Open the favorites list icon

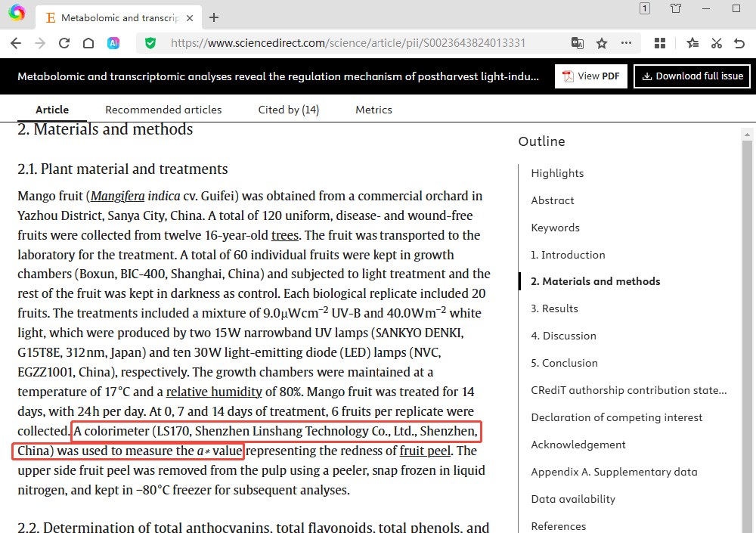(692, 43)
